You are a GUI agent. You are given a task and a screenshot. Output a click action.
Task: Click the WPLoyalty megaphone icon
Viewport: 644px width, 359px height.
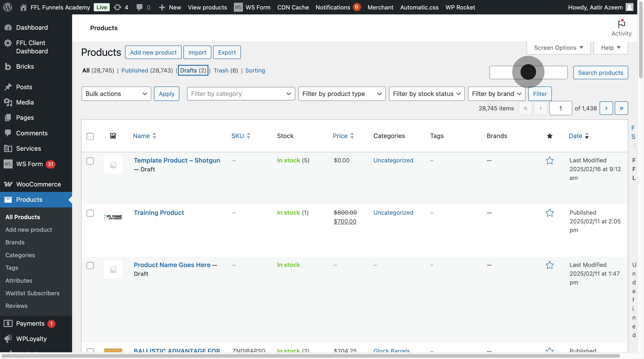click(8, 339)
